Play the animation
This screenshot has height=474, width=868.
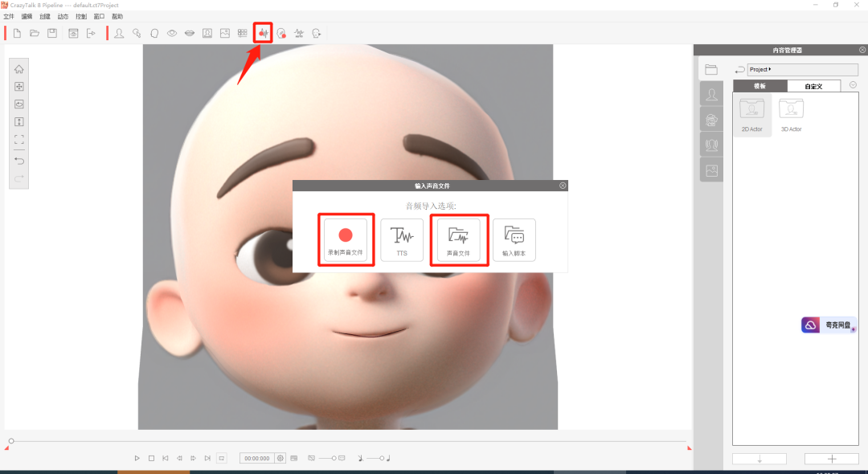click(x=137, y=458)
